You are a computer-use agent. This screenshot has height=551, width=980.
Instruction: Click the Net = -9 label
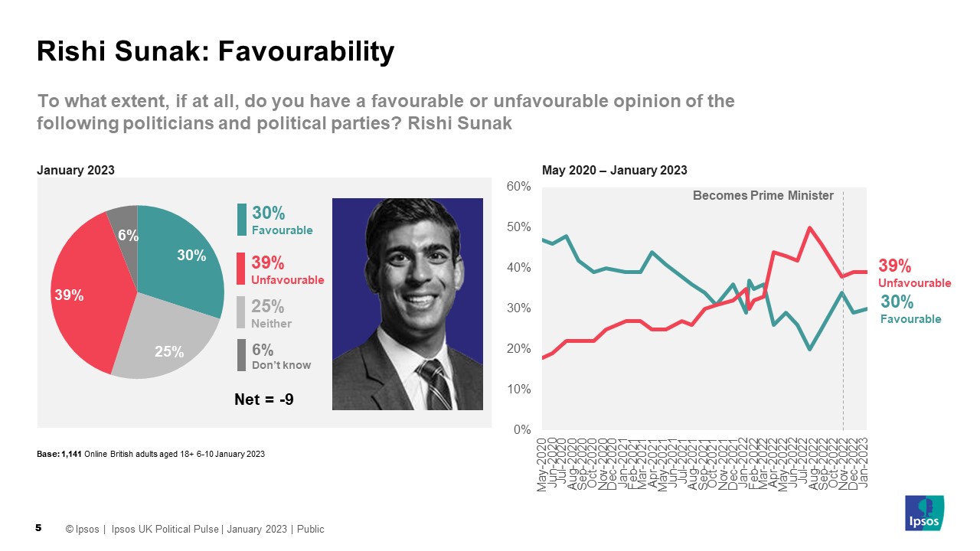(x=263, y=399)
